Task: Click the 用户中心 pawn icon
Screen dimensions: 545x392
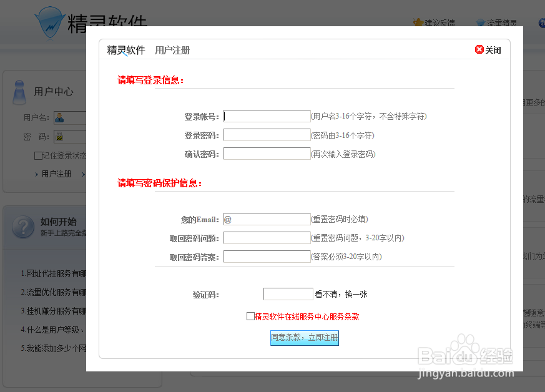Action: pos(19,92)
